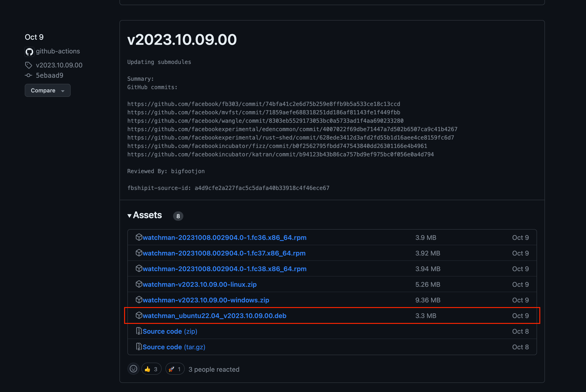586x392 pixels.
Task: Click the 'Updating submodules' text
Action: click(159, 62)
